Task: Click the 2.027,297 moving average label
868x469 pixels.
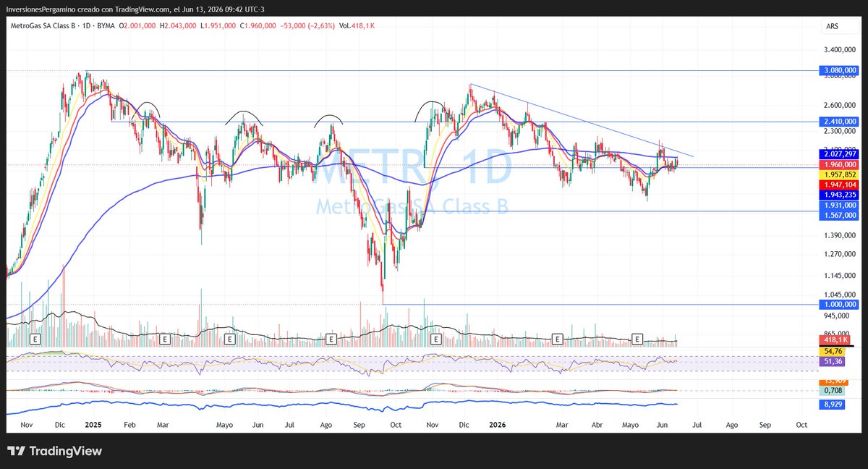Action: point(839,154)
